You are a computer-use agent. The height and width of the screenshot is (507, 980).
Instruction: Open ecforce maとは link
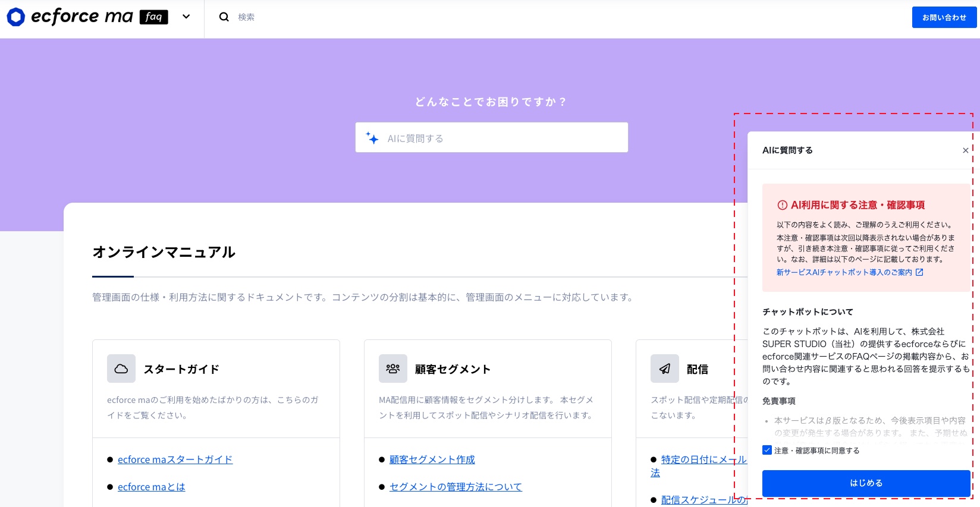click(152, 487)
